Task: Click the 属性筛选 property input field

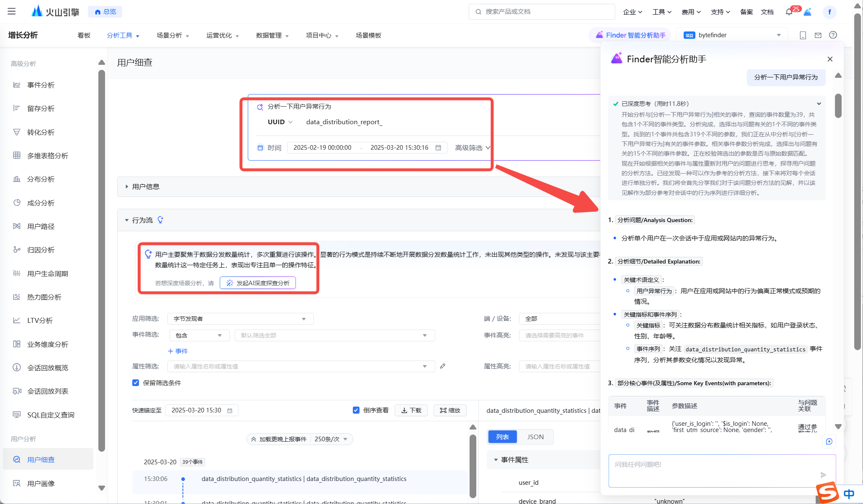Action: tap(301, 366)
